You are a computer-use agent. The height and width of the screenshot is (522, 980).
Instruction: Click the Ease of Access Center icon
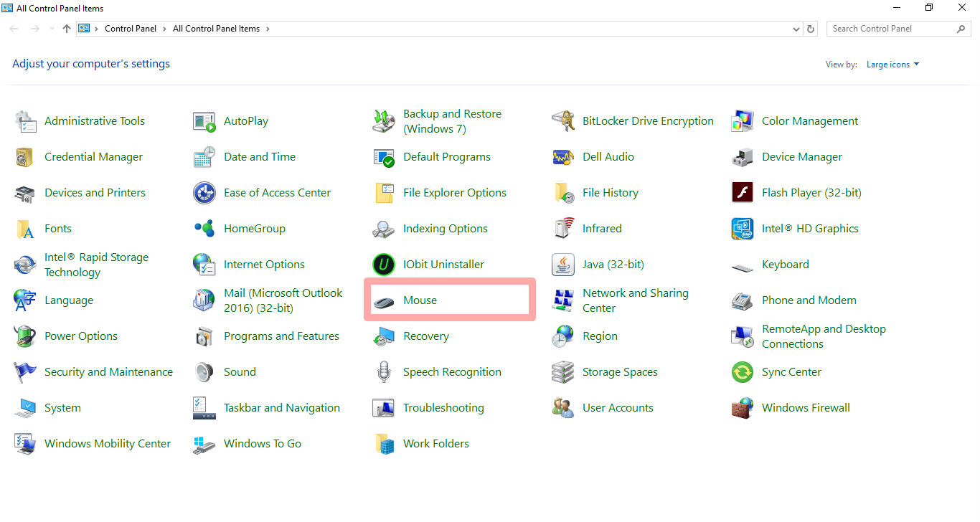click(204, 193)
